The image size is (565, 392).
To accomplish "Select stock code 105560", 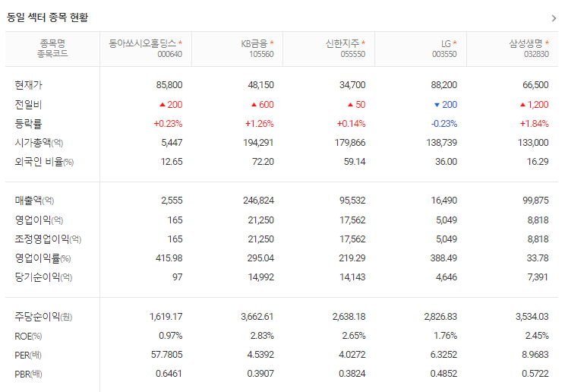I will coord(261,54).
